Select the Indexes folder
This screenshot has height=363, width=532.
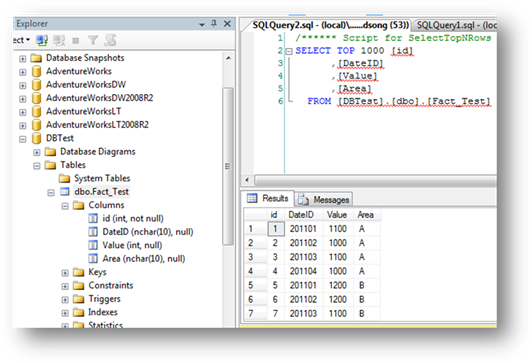[103, 312]
